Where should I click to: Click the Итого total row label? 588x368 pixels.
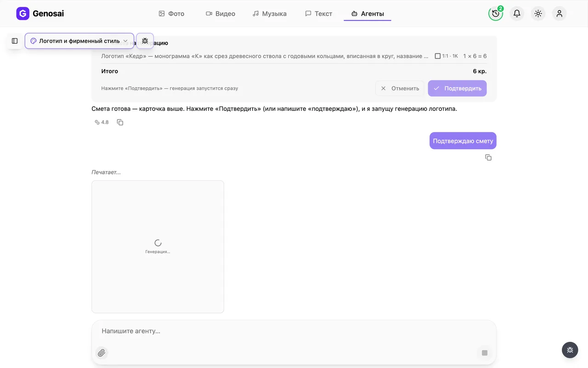point(110,71)
